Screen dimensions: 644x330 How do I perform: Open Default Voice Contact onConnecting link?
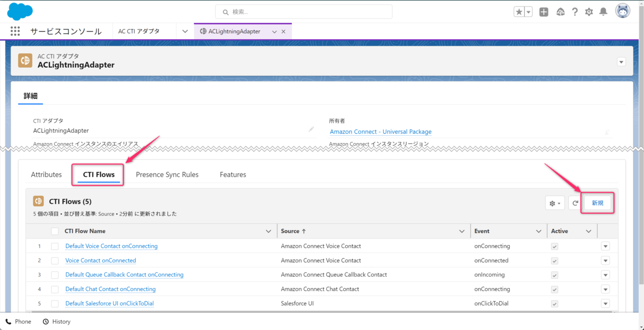pyautogui.click(x=112, y=246)
